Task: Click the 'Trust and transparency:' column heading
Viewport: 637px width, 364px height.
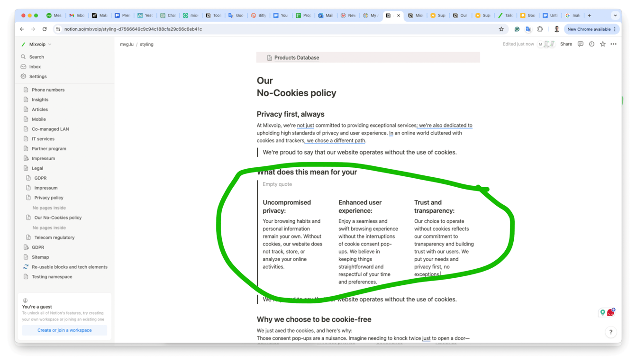Action: pyautogui.click(x=435, y=207)
